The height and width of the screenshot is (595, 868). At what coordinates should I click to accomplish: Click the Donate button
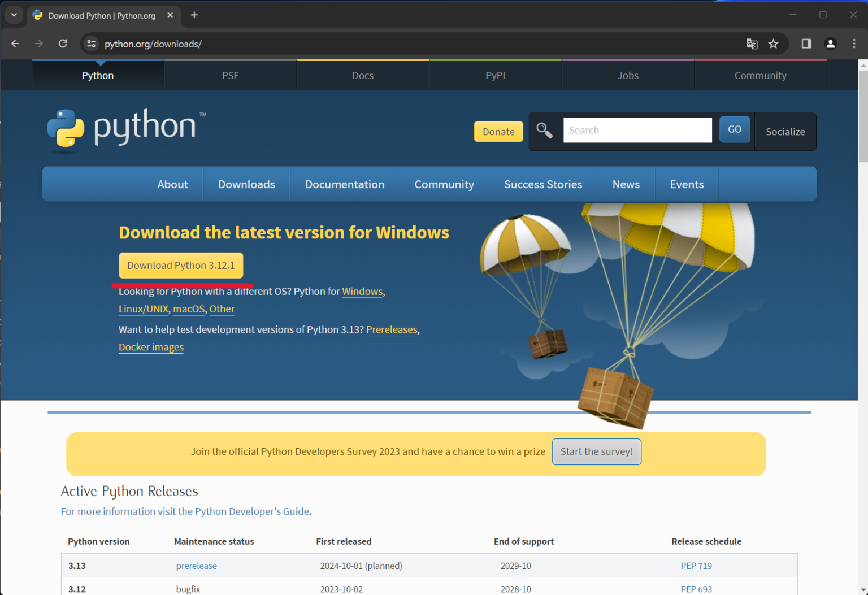click(498, 132)
